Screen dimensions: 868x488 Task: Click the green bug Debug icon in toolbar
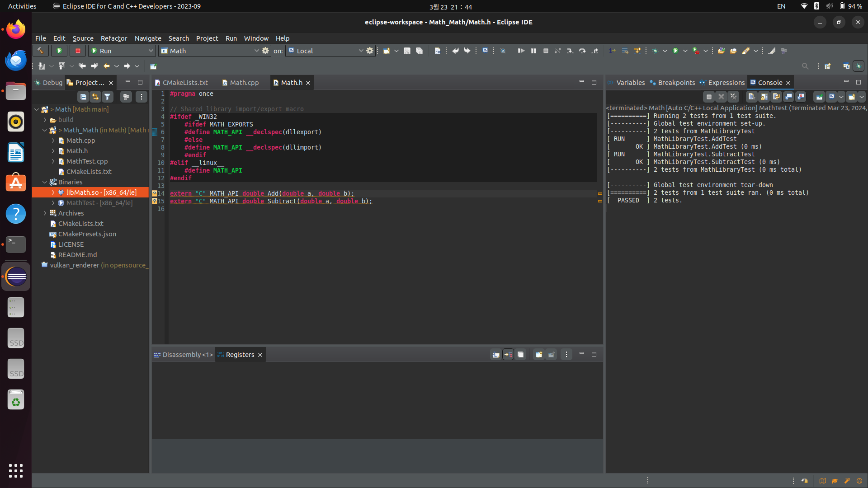point(655,51)
